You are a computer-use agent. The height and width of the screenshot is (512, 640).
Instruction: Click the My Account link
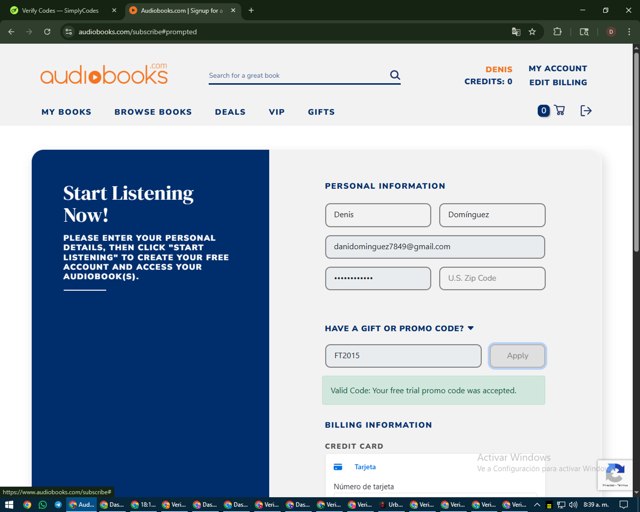[558, 69]
